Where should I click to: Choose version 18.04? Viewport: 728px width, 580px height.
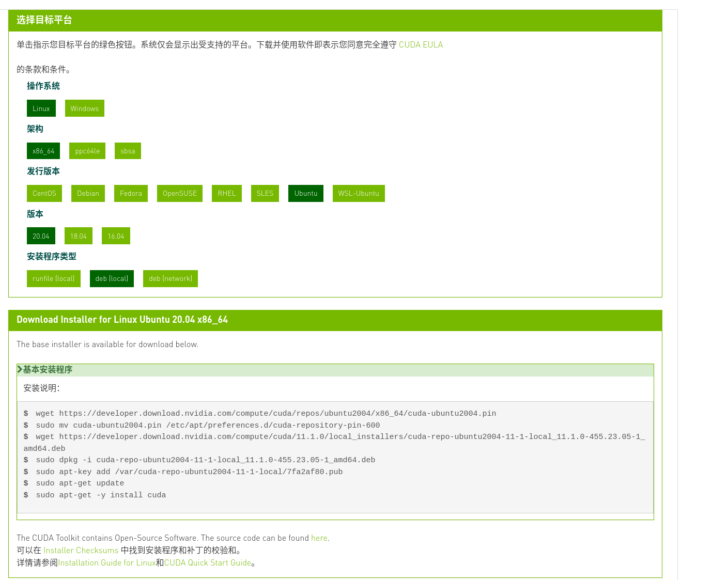(x=79, y=236)
